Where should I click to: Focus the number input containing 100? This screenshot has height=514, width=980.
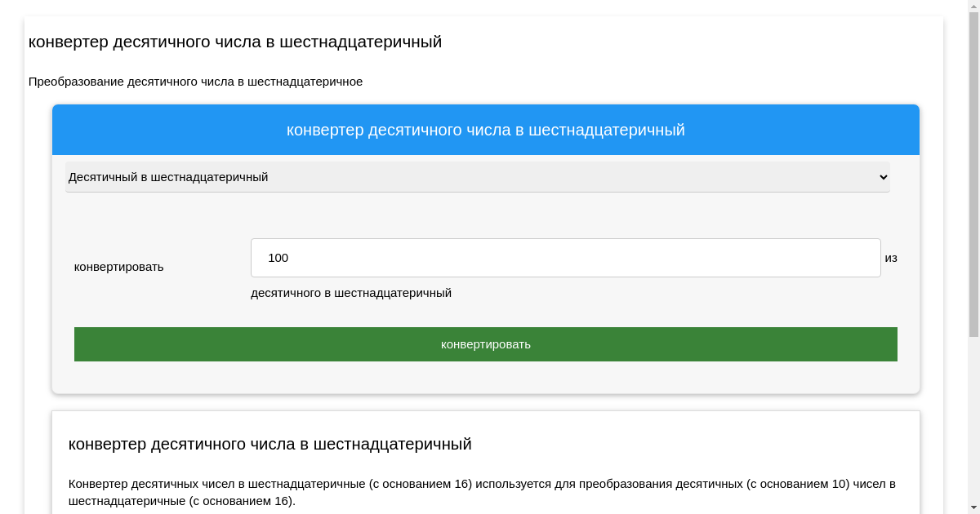pyautogui.click(x=565, y=258)
